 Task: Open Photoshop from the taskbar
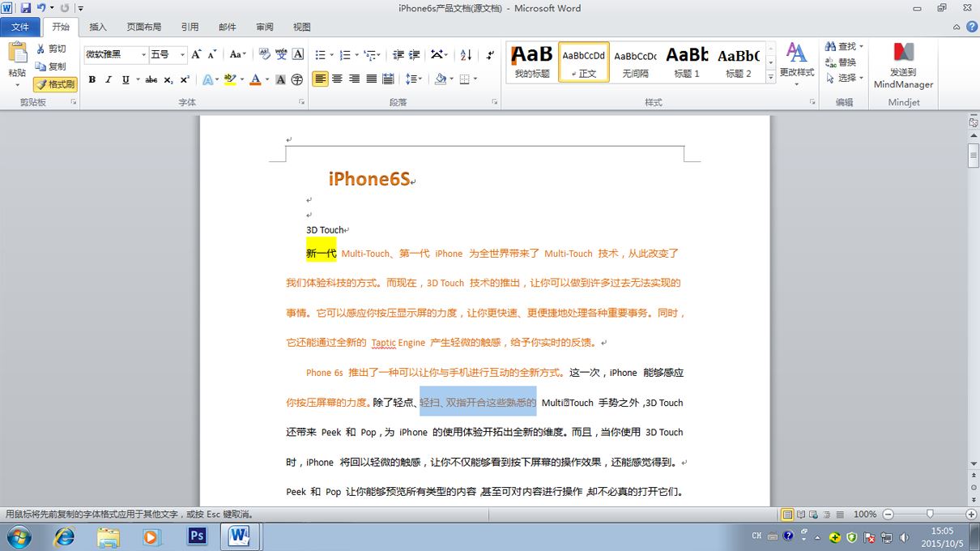tap(197, 536)
